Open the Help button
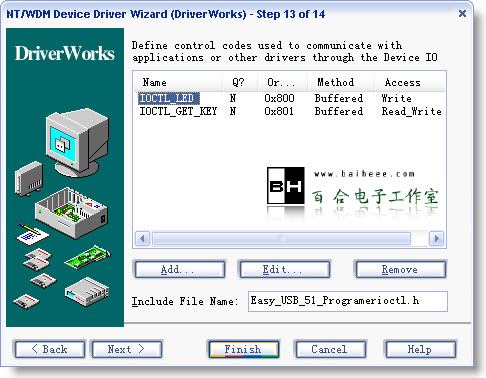The height and width of the screenshot is (378, 486). pyautogui.click(x=420, y=349)
